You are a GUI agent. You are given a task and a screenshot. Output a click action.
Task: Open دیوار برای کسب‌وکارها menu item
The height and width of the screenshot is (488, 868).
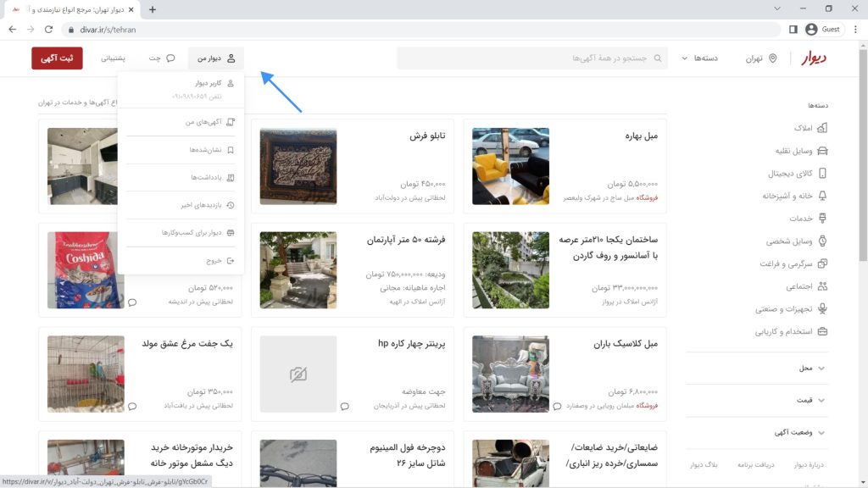(x=181, y=233)
